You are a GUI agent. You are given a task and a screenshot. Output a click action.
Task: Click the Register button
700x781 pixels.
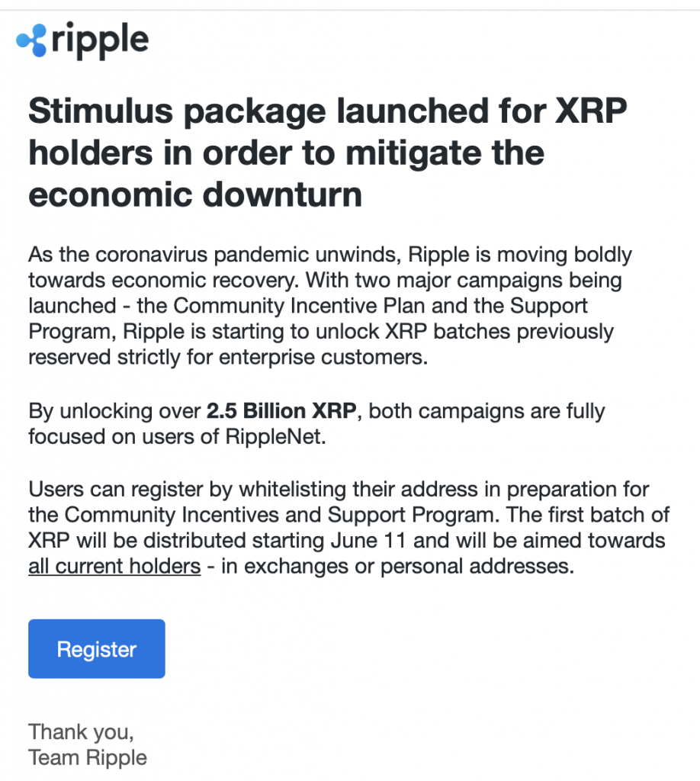click(x=96, y=648)
